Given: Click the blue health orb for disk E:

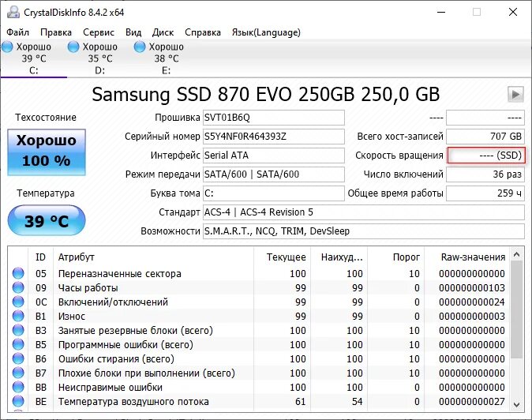Looking at the screenshot, I should [x=140, y=47].
